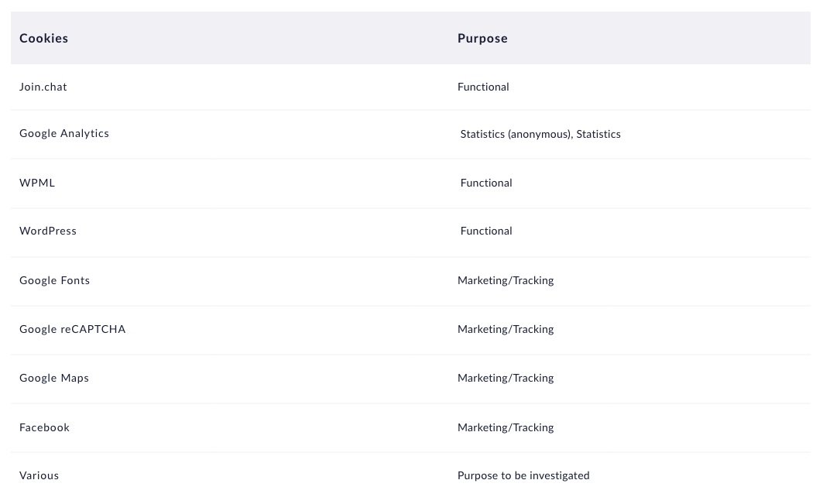The image size is (823, 504).
Task: Click the Purpose column header
Action: pos(482,39)
